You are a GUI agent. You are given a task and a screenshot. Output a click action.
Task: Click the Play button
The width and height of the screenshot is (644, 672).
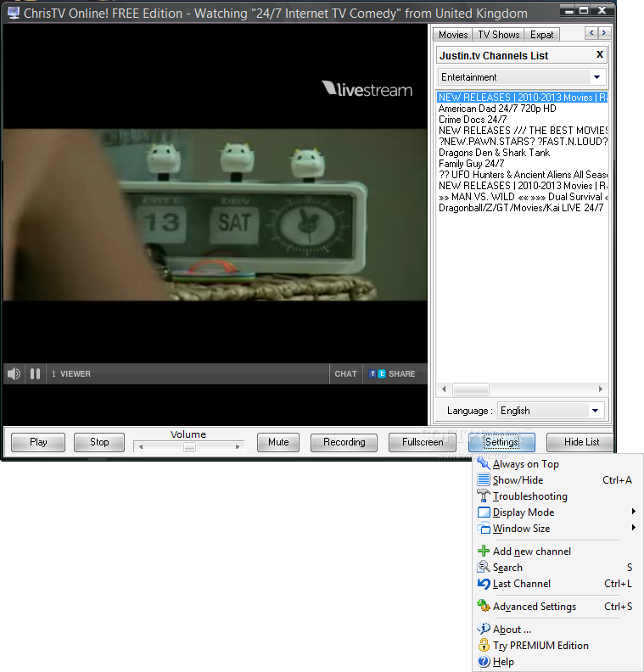(x=38, y=442)
